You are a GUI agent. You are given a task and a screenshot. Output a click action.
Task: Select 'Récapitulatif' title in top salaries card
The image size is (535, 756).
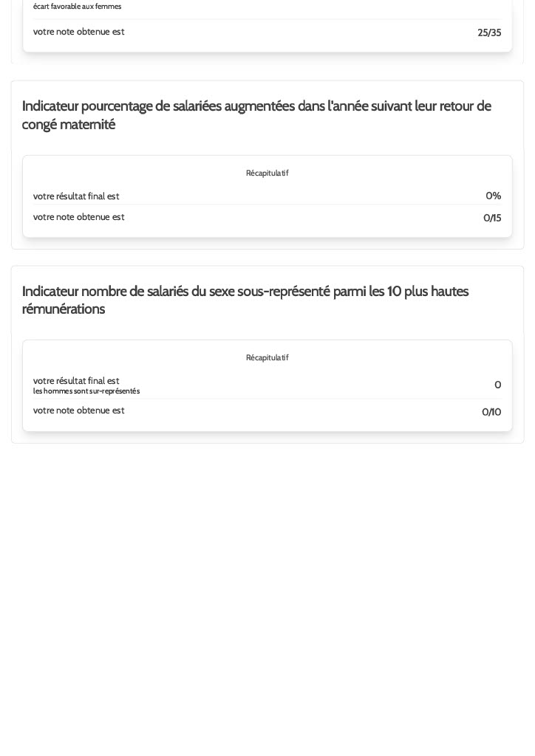pos(267,357)
